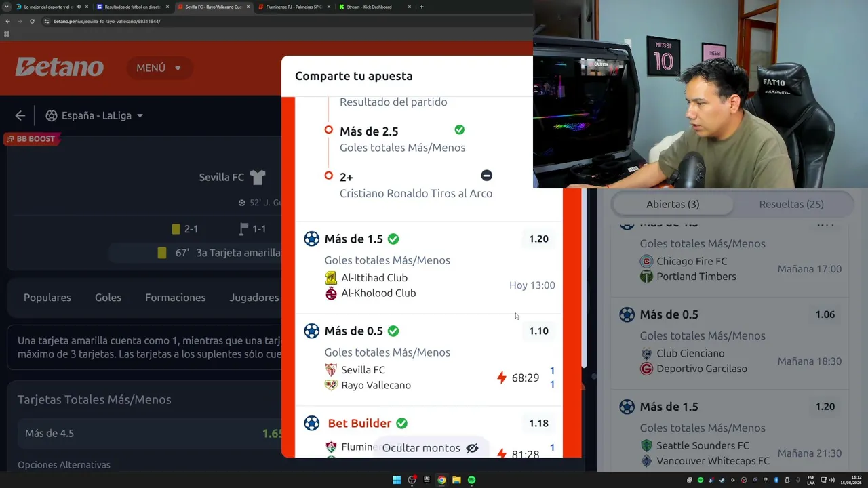Open the Populares market tab
Screen dimensions: 868x488
point(47,298)
